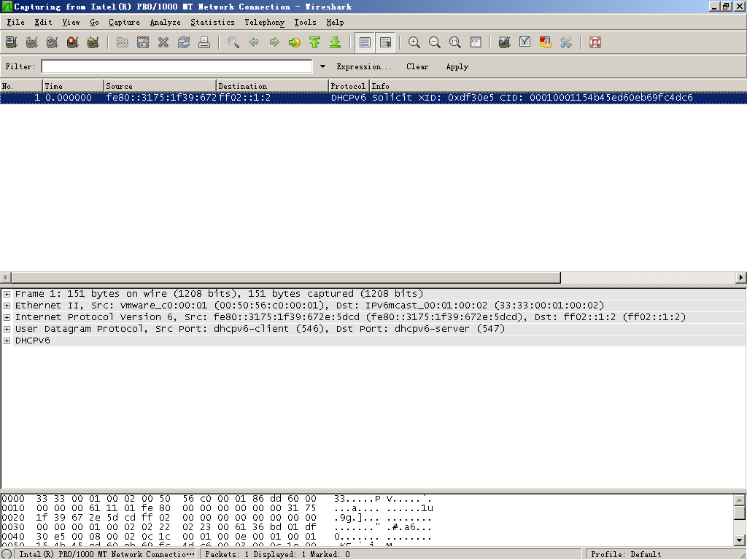Open the Telephony menu

tap(264, 23)
